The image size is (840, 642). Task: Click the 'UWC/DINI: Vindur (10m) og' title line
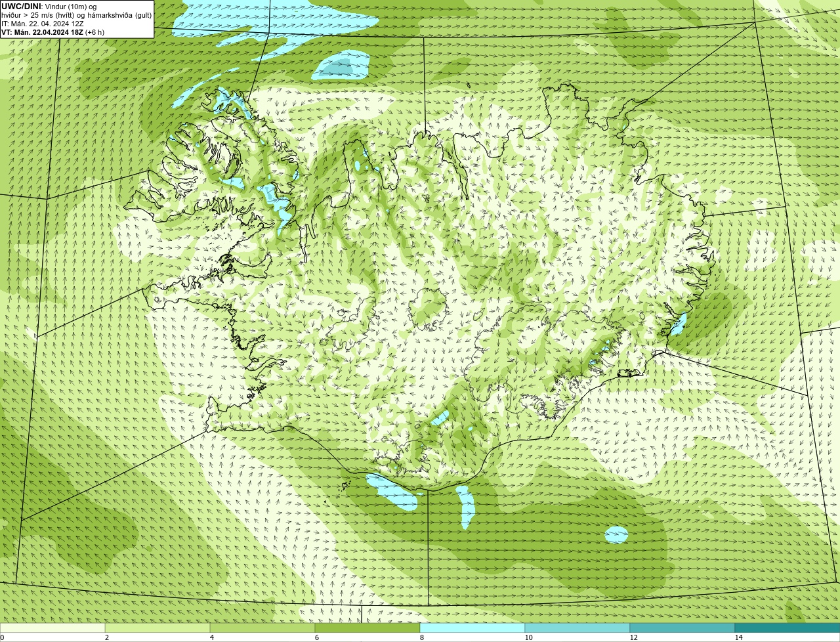[x=49, y=7]
